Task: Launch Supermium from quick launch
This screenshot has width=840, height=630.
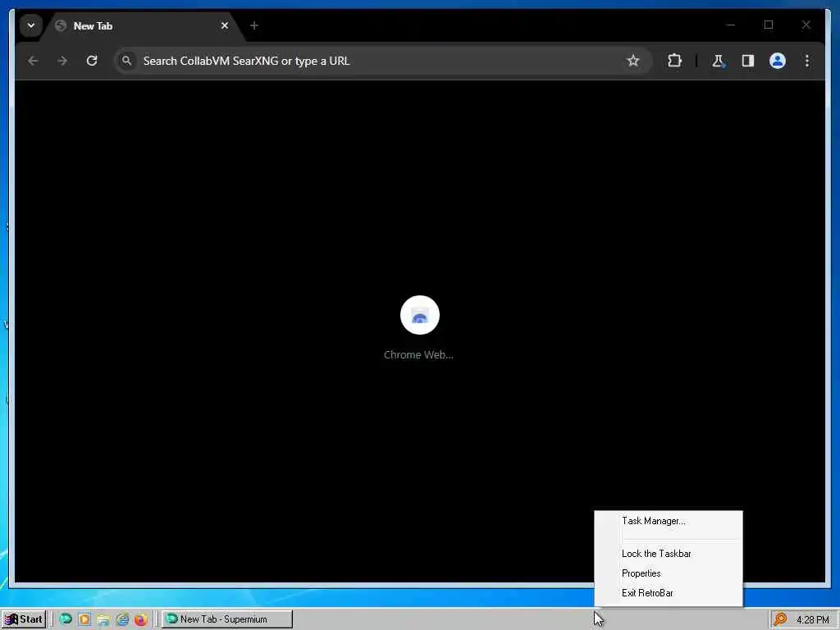Action: pyautogui.click(x=66, y=619)
